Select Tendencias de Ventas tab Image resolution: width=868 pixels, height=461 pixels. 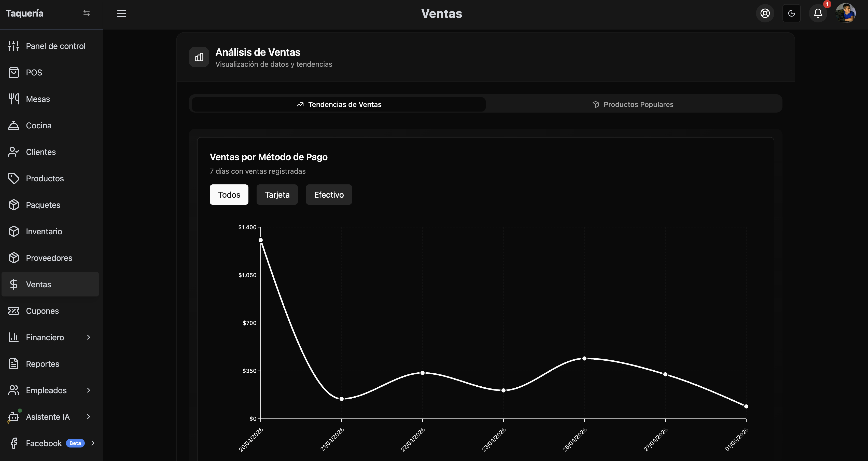339,104
